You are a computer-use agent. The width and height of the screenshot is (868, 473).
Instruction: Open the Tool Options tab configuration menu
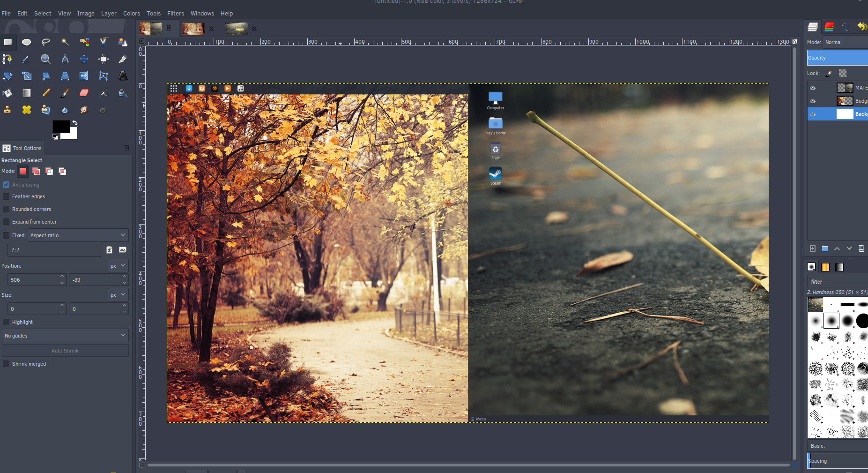coord(126,148)
